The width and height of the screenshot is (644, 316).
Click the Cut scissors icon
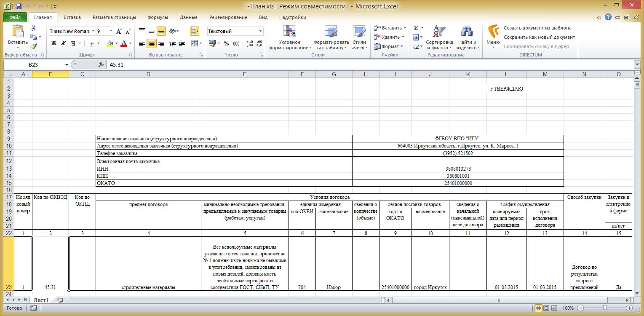tap(34, 28)
